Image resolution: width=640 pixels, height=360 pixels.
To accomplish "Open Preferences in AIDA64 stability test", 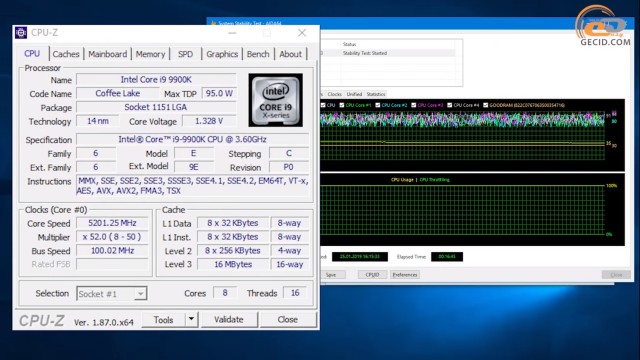I will [x=405, y=275].
